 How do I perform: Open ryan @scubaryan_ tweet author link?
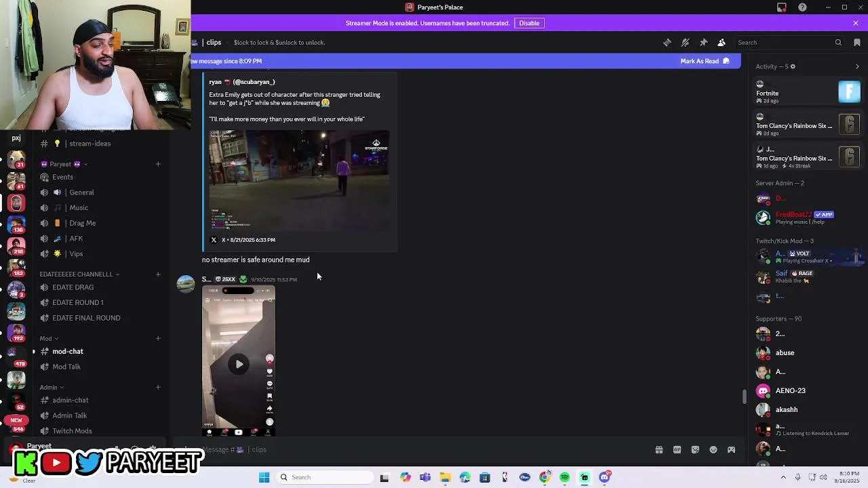pos(242,82)
